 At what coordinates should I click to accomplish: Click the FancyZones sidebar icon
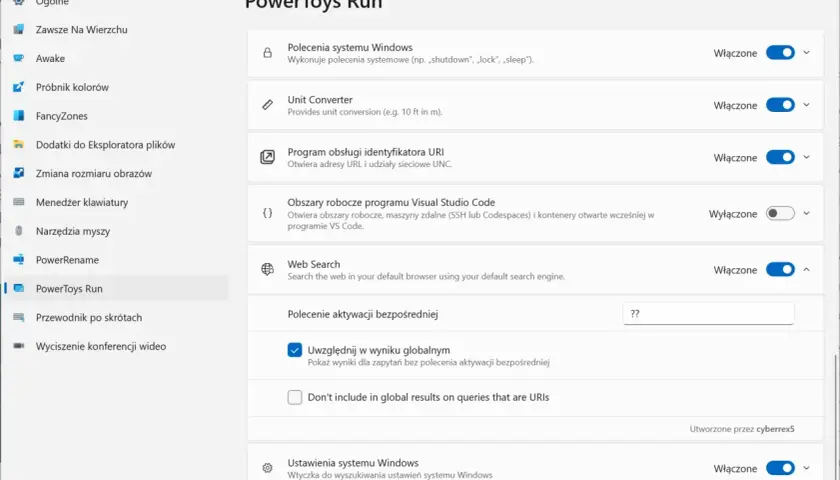[x=19, y=116]
